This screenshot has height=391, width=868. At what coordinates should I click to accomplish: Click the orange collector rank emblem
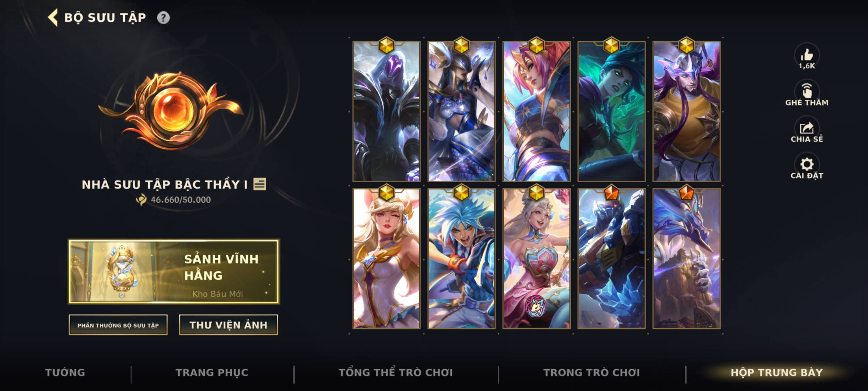point(171,110)
